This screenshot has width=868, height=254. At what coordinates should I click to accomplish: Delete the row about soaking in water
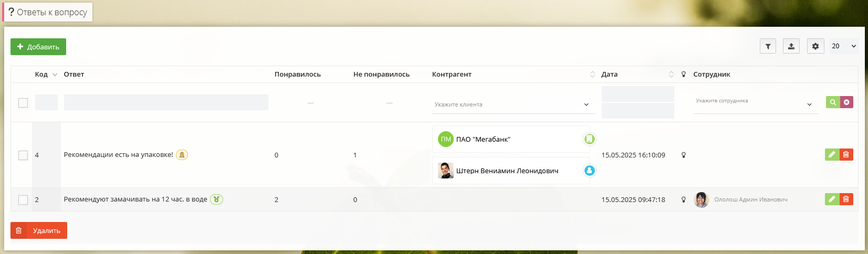846,199
